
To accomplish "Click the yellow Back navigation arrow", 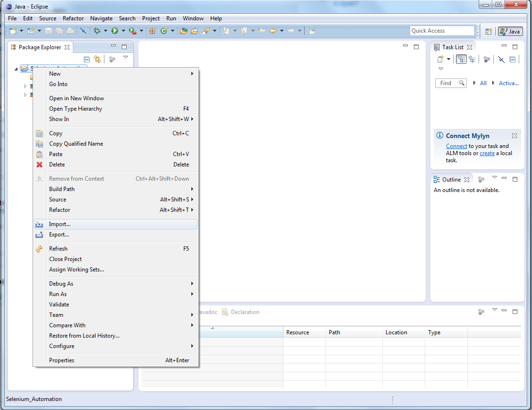I will (x=273, y=31).
